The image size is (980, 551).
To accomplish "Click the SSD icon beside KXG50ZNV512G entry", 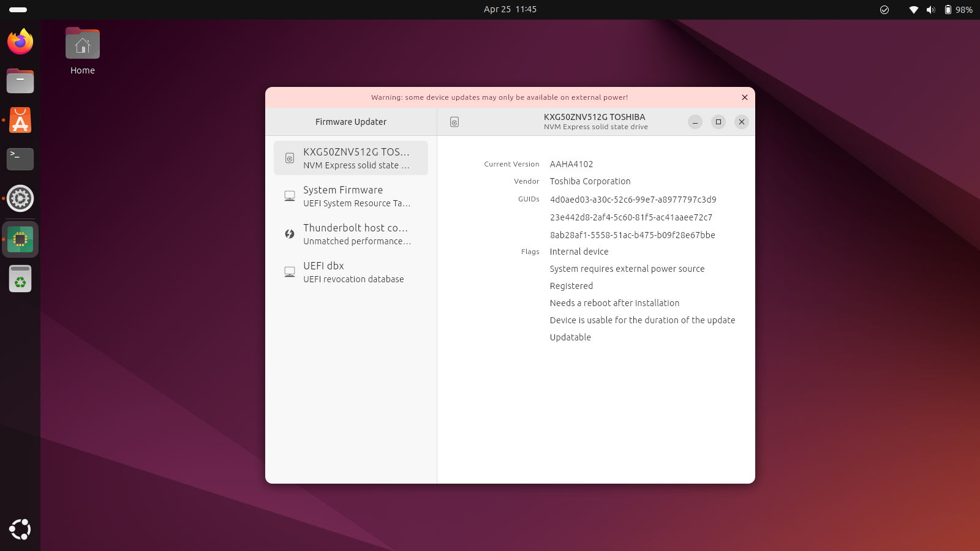I will tap(290, 158).
